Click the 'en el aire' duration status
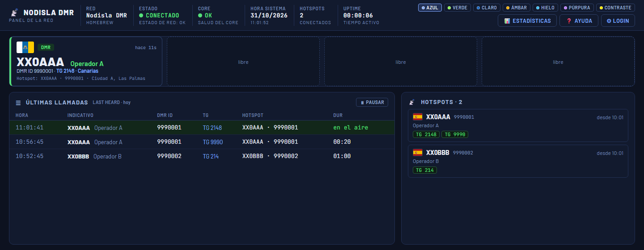Screen dimensions: 644x250 351,128
